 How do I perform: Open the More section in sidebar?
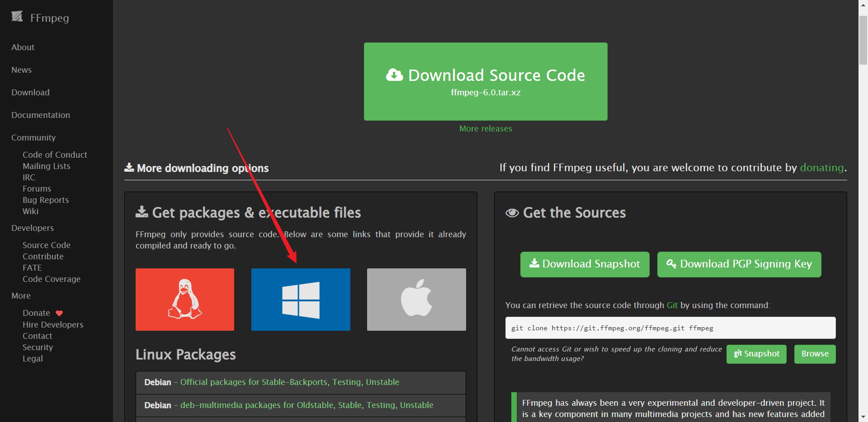pyautogui.click(x=21, y=296)
